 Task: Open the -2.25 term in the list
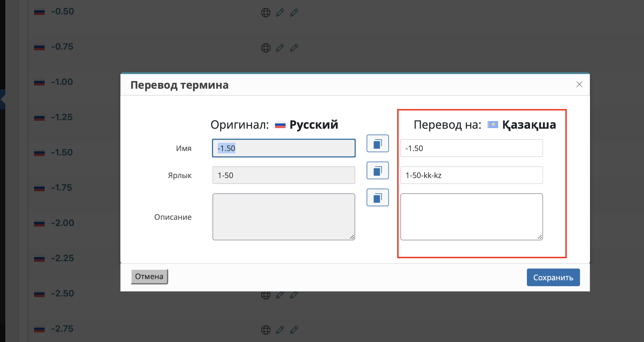63,258
